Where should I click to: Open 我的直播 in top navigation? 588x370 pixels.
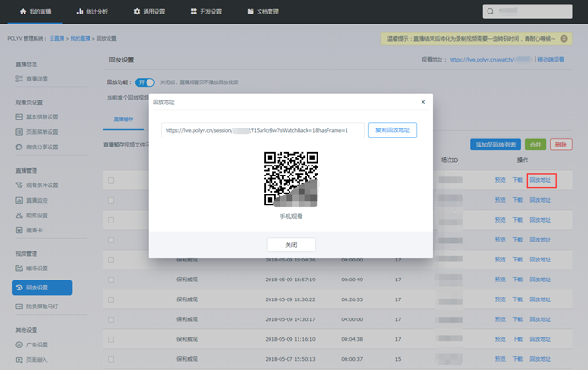pos(37,11)
